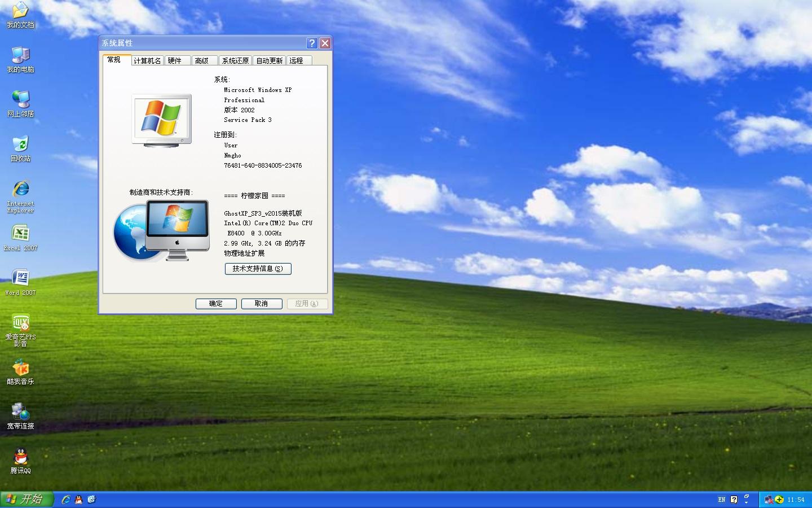The width and height of the screenshot is (812, 508).
Task: Open the 我的文档 desktop icon
Action: [20, 15]
